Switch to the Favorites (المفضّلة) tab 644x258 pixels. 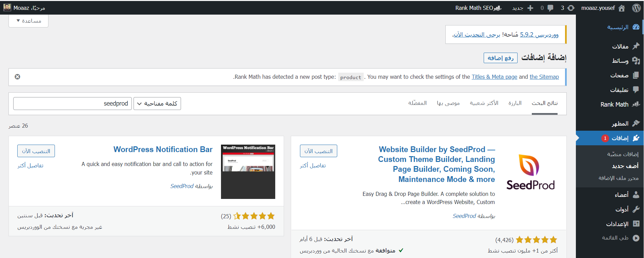417,103
